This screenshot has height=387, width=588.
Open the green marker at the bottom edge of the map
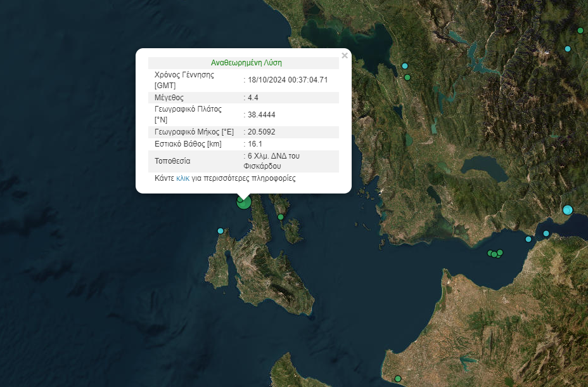tap(398, 379)
